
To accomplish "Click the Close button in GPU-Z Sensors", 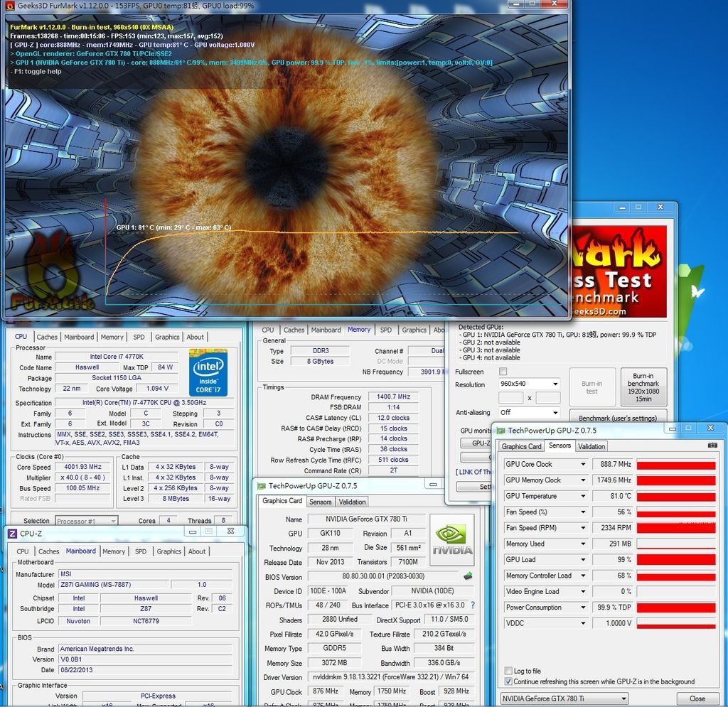I will coord(697,698).
